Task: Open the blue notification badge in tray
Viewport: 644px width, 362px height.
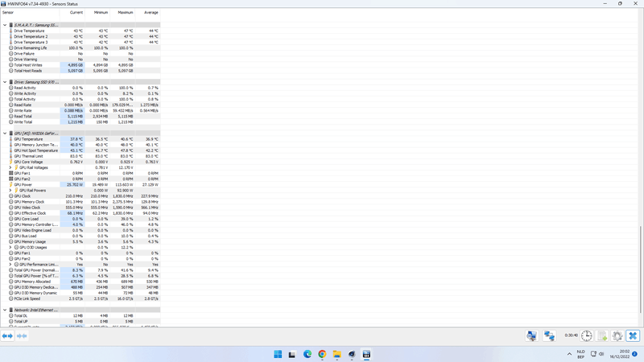Action: coord(634,354)
